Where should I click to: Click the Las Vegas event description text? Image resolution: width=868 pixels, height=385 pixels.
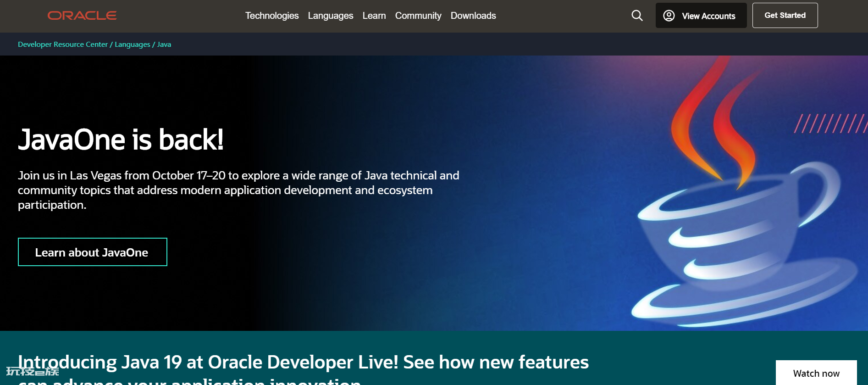tap(238, 190)
